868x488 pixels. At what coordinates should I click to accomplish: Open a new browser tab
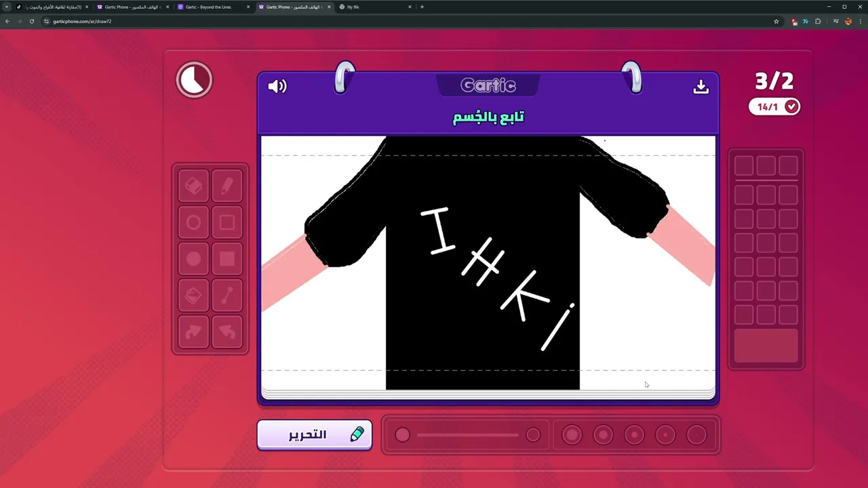point(422,7)
